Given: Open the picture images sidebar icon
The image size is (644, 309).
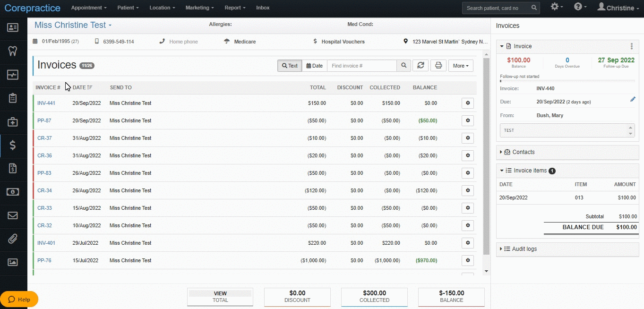Looking at the screenshot, I should (x=13, y=262).
